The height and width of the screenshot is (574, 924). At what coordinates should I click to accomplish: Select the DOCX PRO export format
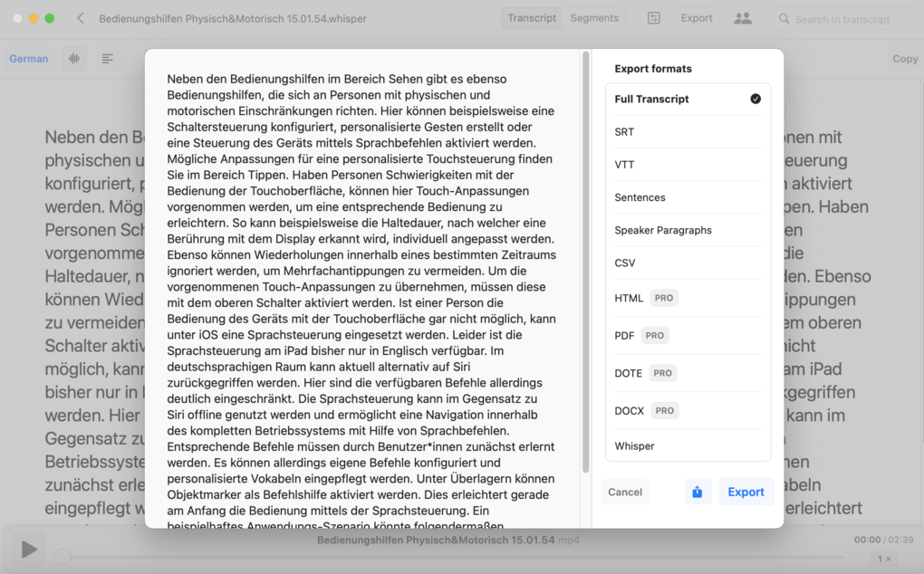point(688,411)
